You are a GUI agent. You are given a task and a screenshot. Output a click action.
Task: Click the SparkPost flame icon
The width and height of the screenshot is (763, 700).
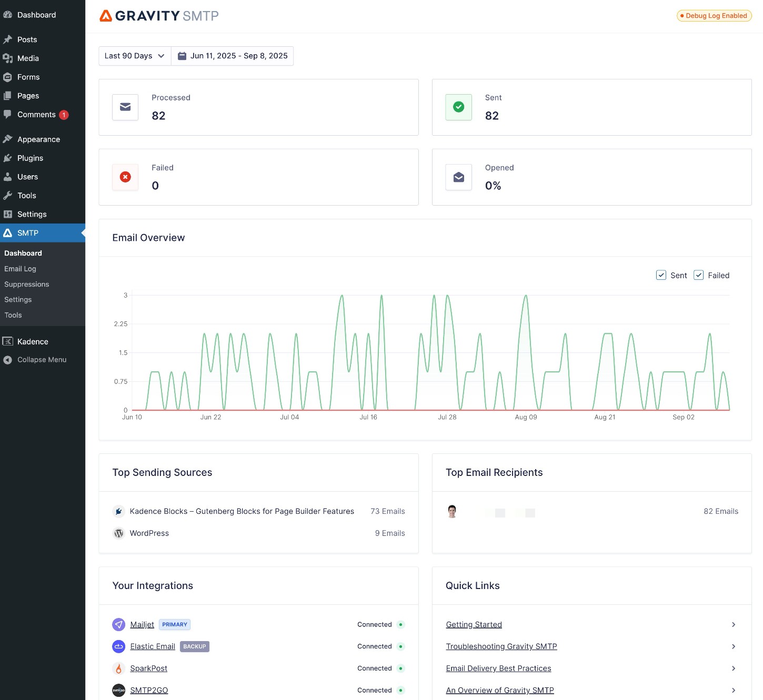pos(119,668)
